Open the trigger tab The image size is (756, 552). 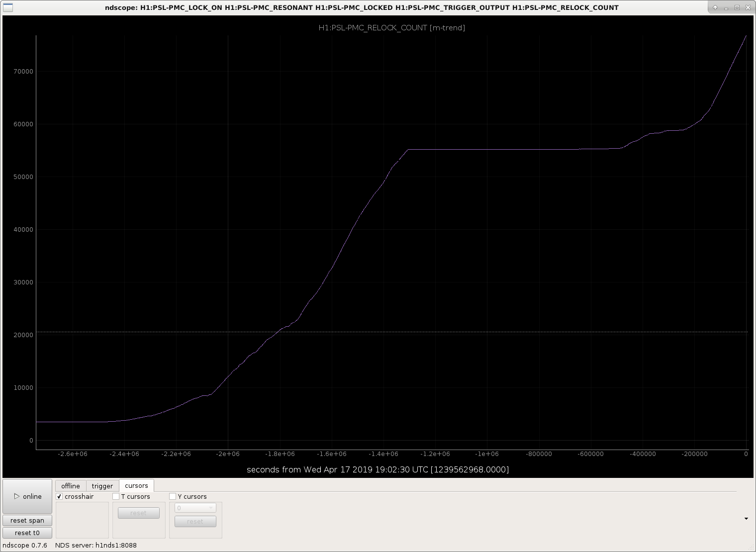pos(102,486)
